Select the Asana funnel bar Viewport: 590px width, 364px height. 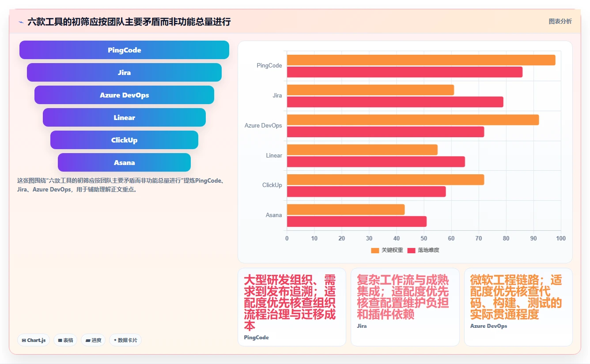pos(124,162)
